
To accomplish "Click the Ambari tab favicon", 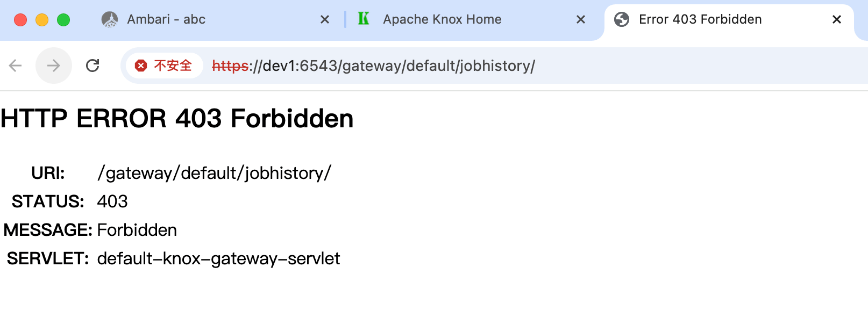I will [x=110, y=20].
